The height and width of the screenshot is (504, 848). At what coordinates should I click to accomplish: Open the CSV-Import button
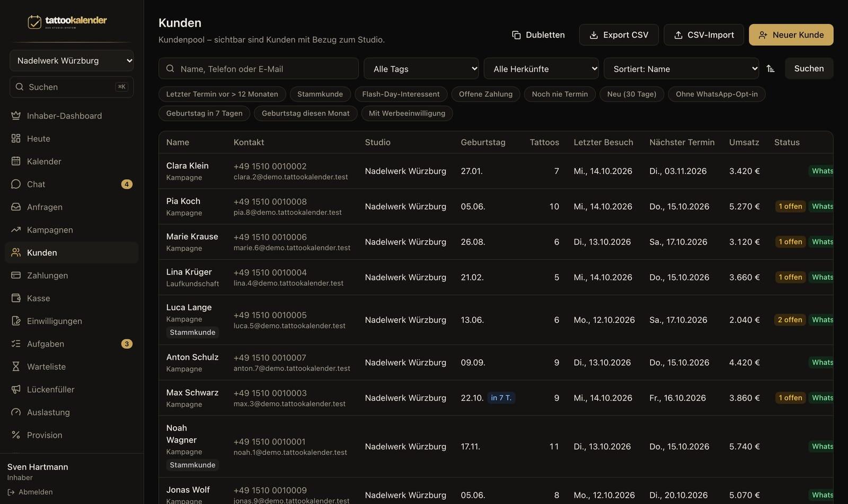click(x=703, y=34)
